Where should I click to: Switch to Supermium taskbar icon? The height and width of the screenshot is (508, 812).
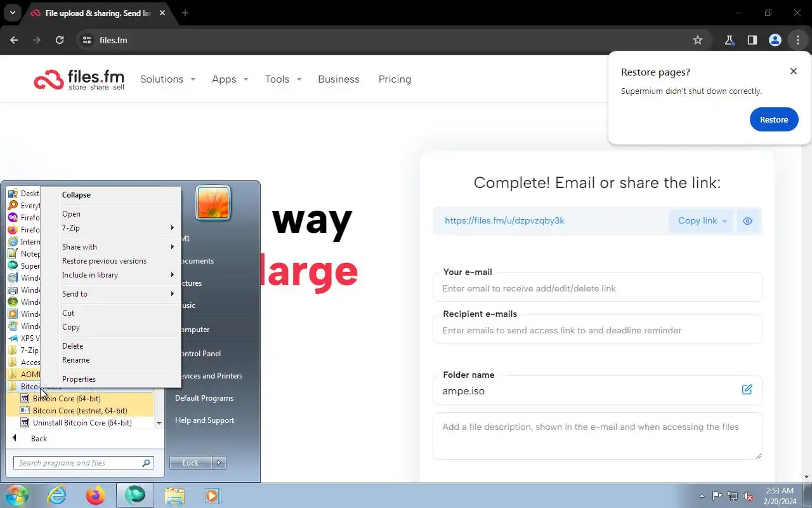[x=134, y=495]
